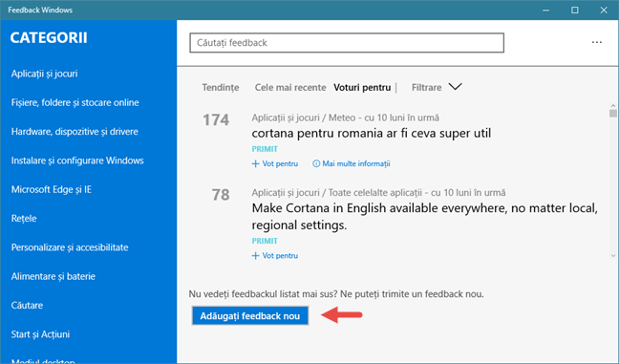The image size is (619, 364).
Task: Focus the Căutați feedback search field
Action: tap(347, 43)
